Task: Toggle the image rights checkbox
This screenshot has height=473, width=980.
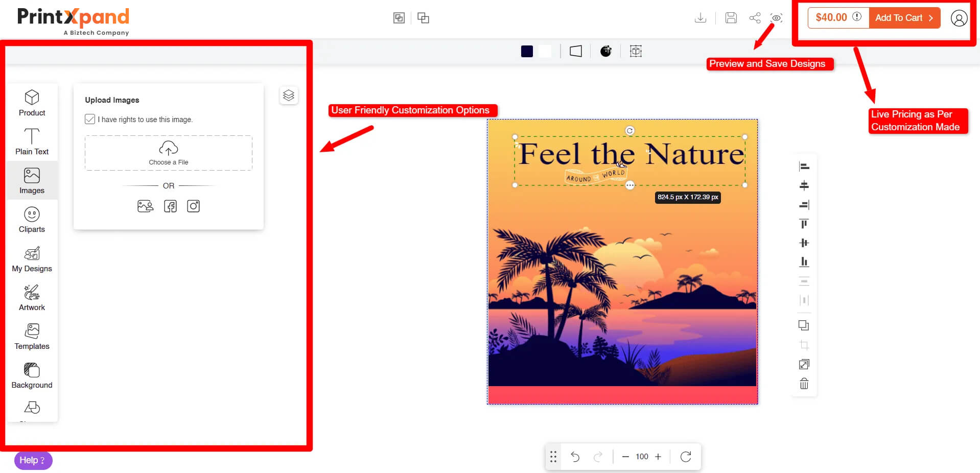Action: click(x=90, y=119)
